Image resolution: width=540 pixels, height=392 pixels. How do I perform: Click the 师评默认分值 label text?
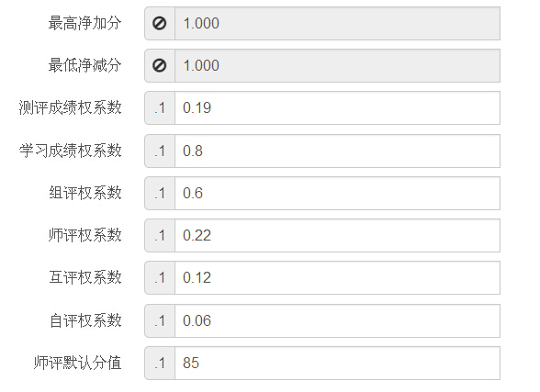coord(77,364)
